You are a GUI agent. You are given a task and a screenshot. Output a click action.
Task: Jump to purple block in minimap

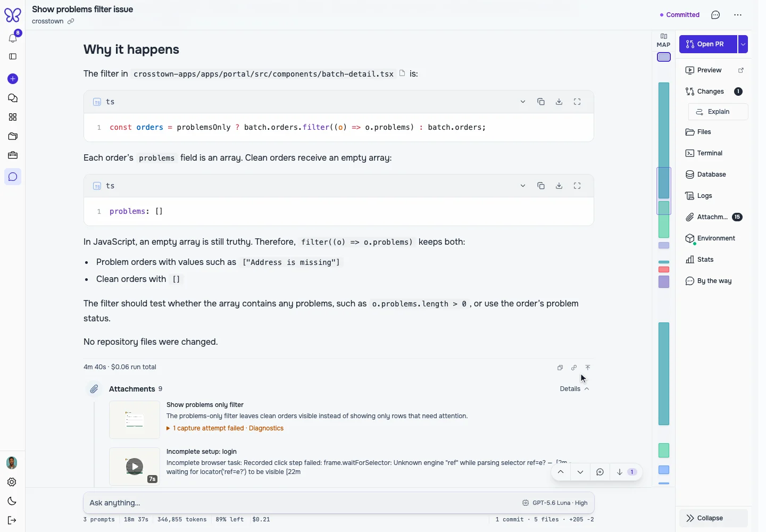pyautogui.click(x=664, y=282)
